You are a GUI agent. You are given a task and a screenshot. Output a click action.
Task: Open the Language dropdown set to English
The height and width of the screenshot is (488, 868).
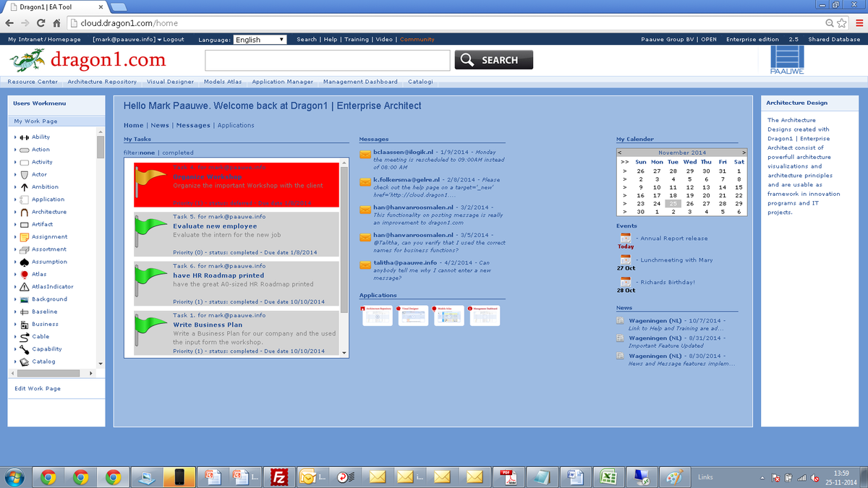(x=260, y=40)
